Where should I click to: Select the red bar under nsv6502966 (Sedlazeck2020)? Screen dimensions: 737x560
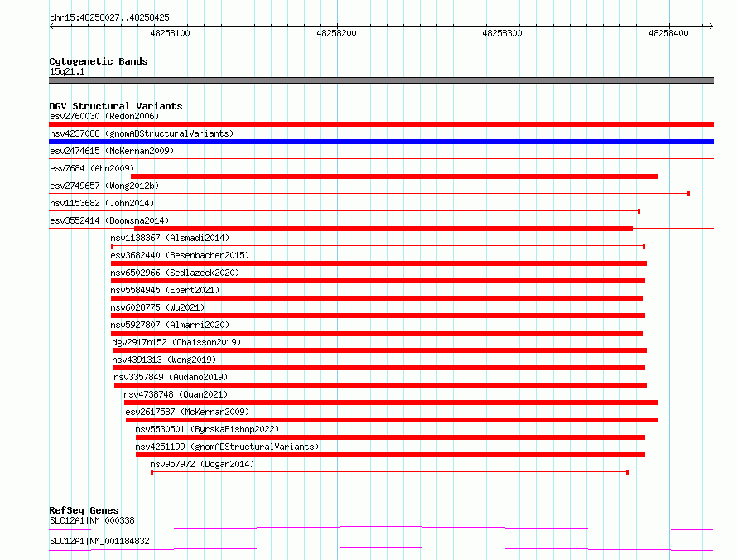click(378, 281)
